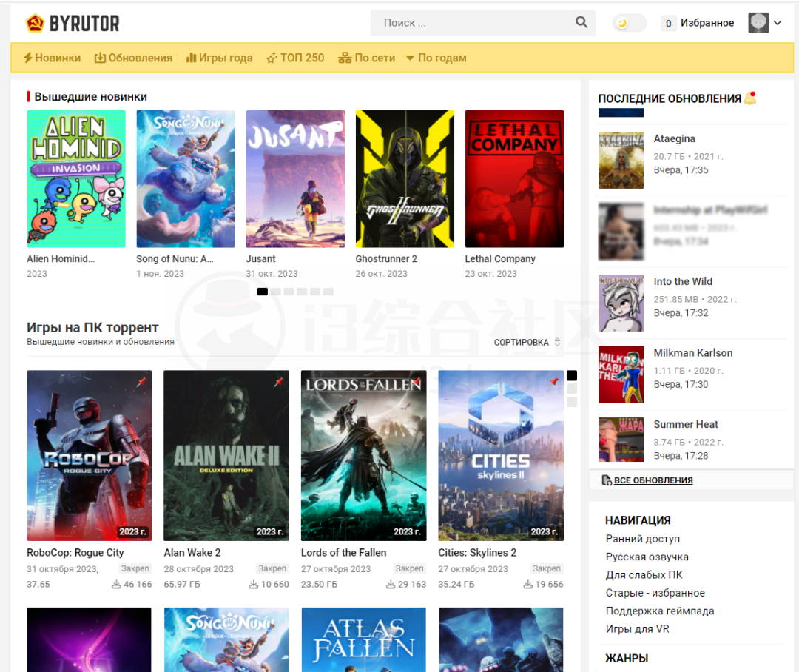Select the last carousel page dot

328,292
